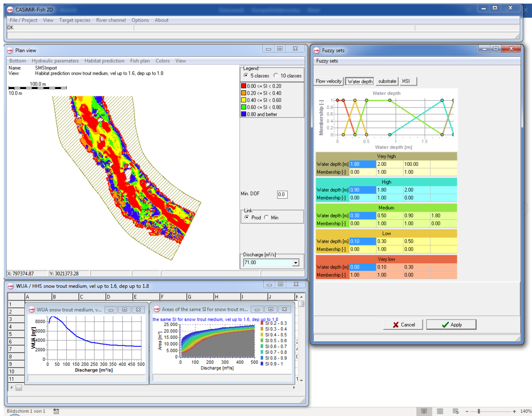Maximize the WUA snow trout chart window
Screen dimensions: 532x416
click(x=124, y=310)
